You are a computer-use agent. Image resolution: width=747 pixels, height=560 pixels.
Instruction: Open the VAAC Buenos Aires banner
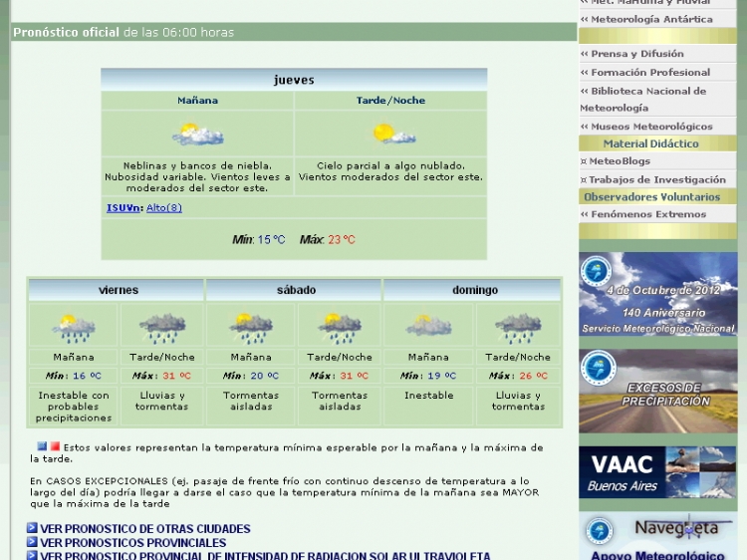(658, 472)
